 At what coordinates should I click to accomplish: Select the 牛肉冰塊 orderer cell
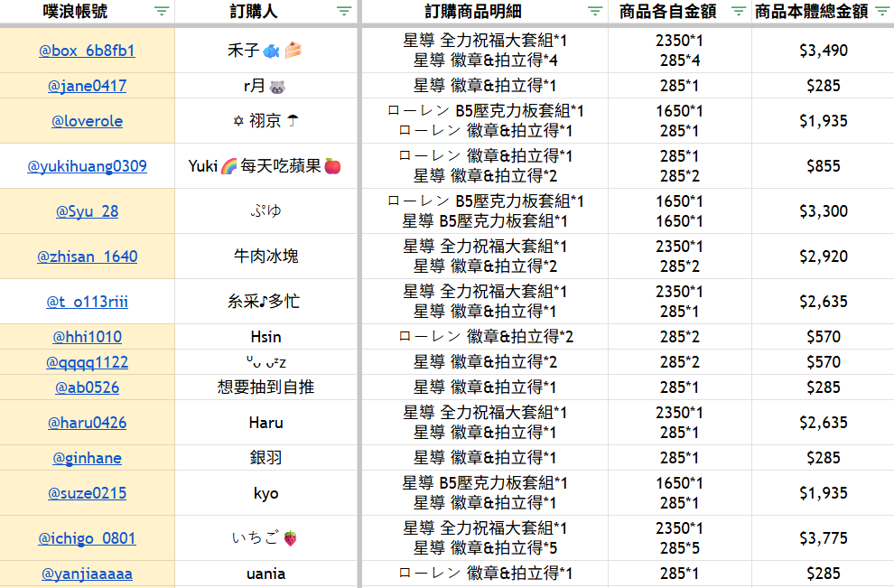click(265, 257)
